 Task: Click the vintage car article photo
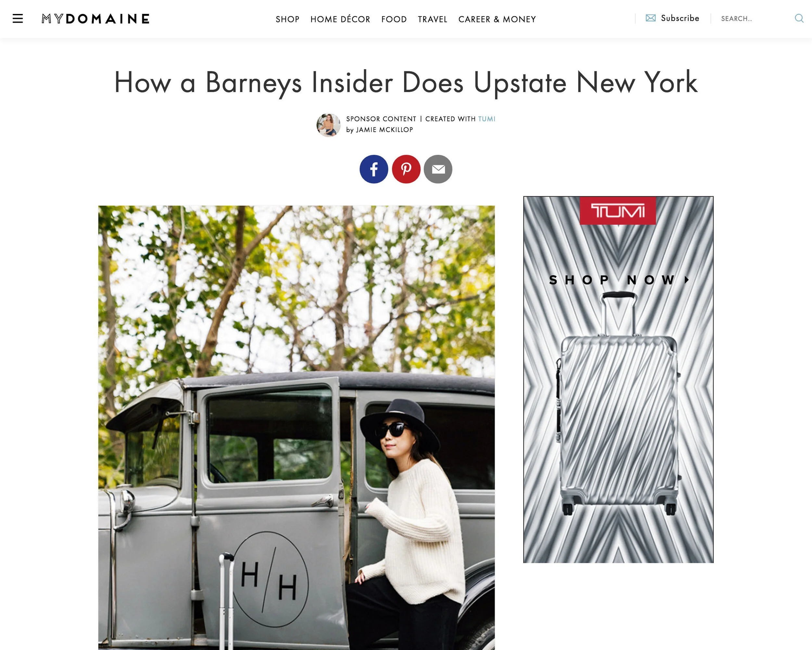tap(297, 428)
